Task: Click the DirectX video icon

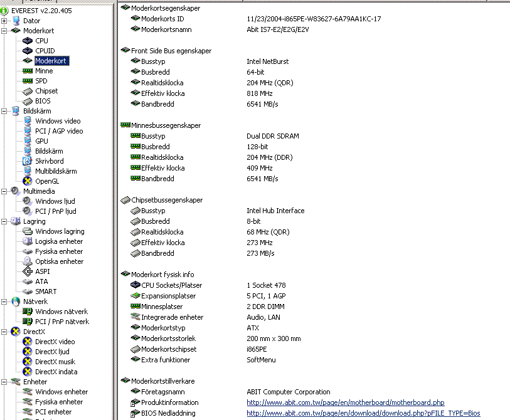Action: (28, 342)
